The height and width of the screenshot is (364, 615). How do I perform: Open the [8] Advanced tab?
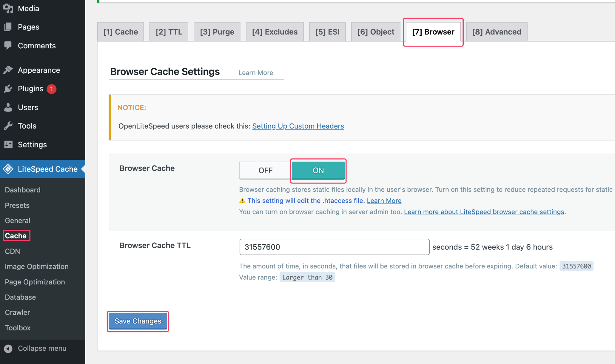tap(496, 32)
